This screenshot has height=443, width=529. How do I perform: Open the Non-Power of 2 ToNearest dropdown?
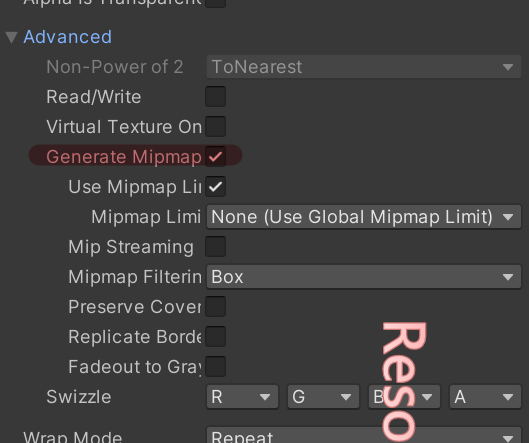click(364, 67)
